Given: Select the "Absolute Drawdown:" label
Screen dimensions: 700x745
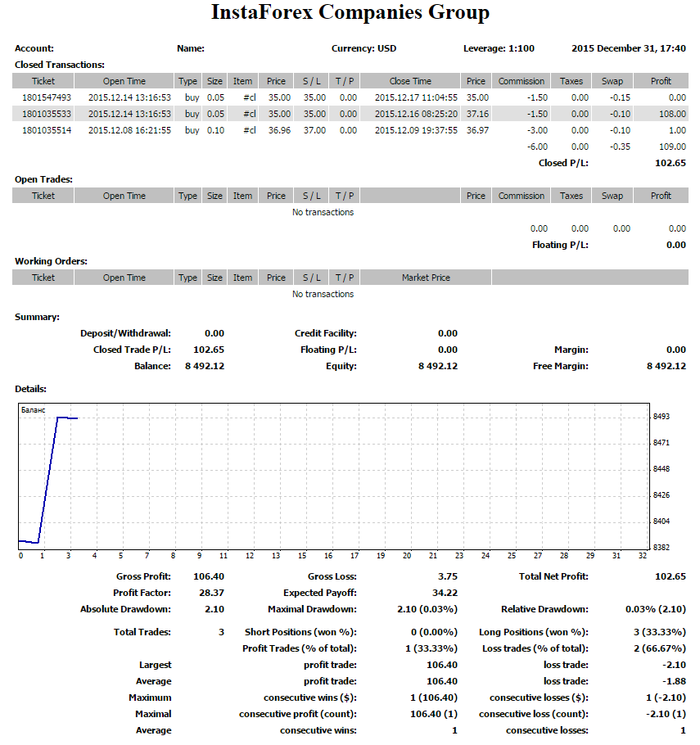Looking at the screenshot, I should [x=125, y=609].
